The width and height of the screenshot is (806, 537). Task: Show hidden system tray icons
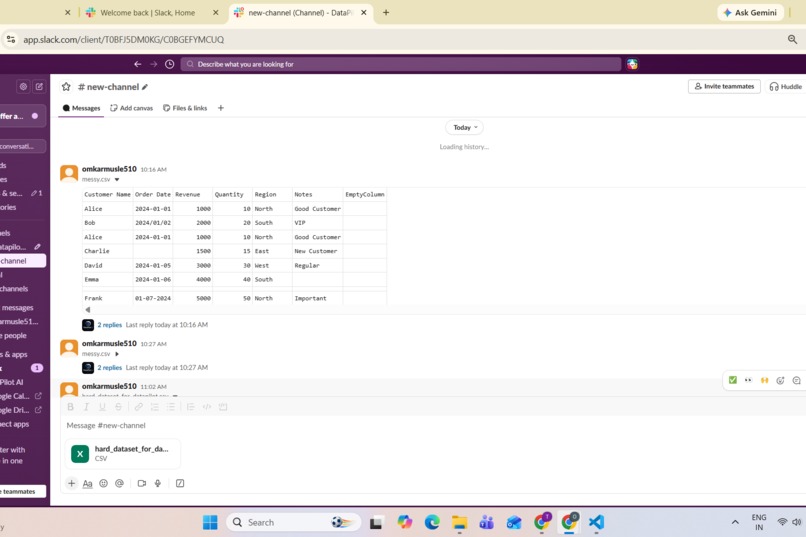pos(735,522)
